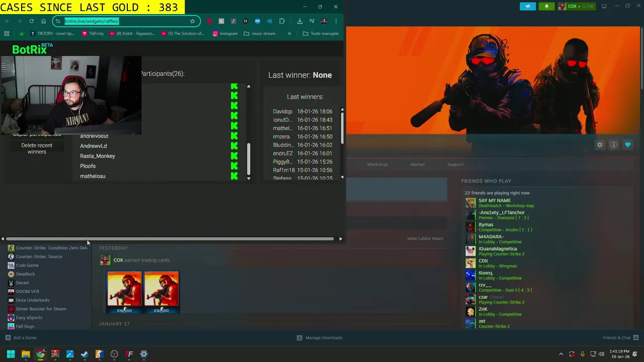This screenshot has width=644, height=362.
Task: Toggle favorite heart for Counter-Strike 2
Action: pyautogui.click(x=628, y=145)
